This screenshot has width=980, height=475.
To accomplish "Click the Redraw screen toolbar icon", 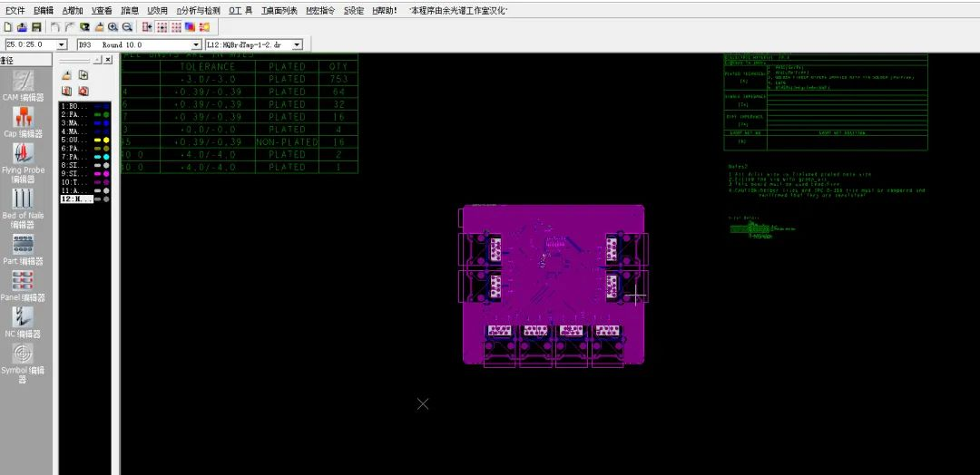I will (x=84, y=27).
